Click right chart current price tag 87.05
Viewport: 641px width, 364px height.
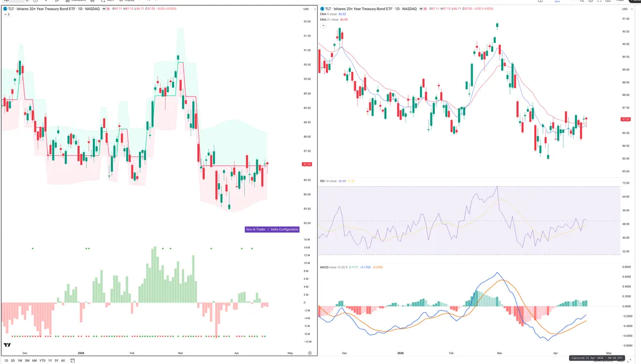627,120
